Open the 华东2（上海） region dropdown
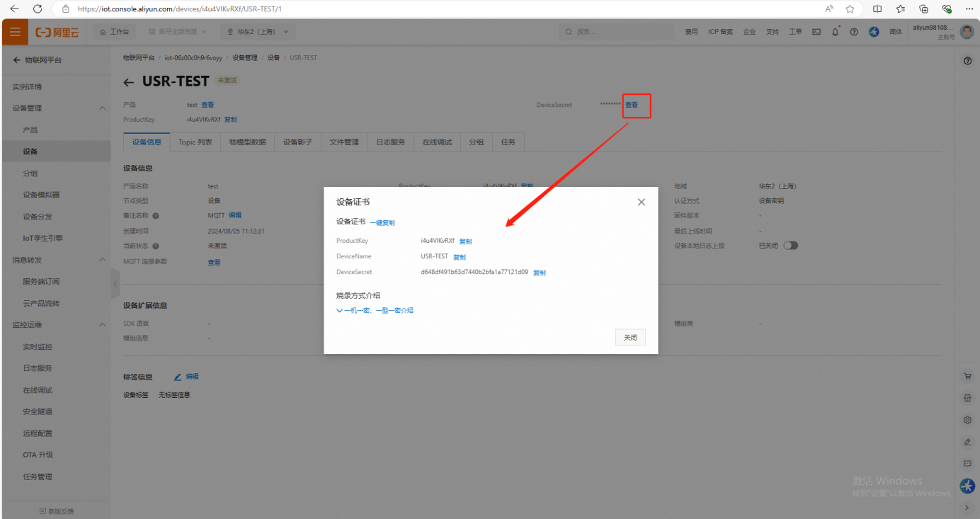 [258, 32]
